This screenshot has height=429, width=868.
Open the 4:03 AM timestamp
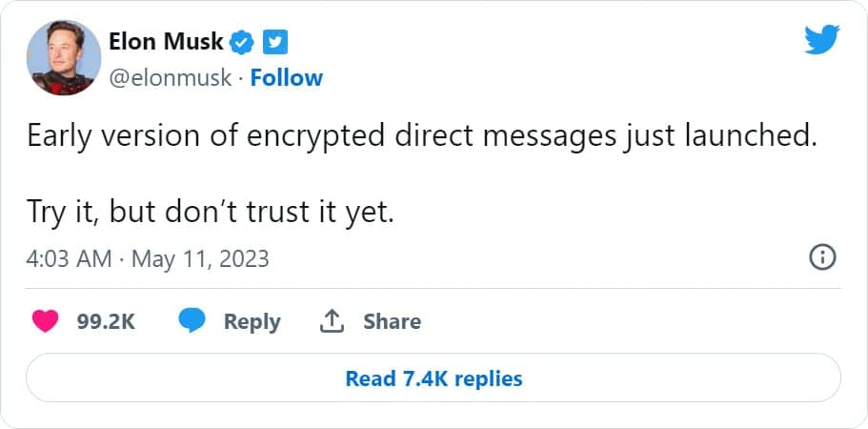click(x=69, y=258)
